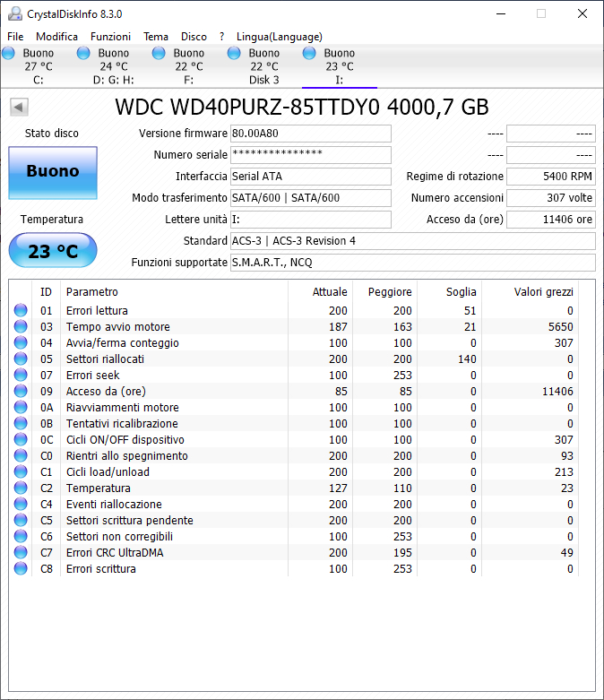Viewport: 604px width, 700px height.
Task: Click the Standard ACS-3 field
Action: pyautogui.click(x=413, y=241)
